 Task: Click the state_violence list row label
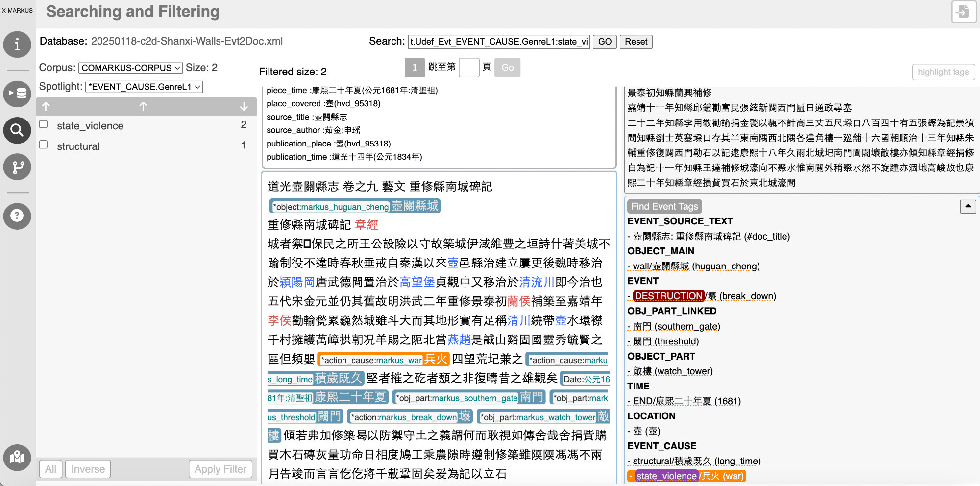(x=90, y=126)
